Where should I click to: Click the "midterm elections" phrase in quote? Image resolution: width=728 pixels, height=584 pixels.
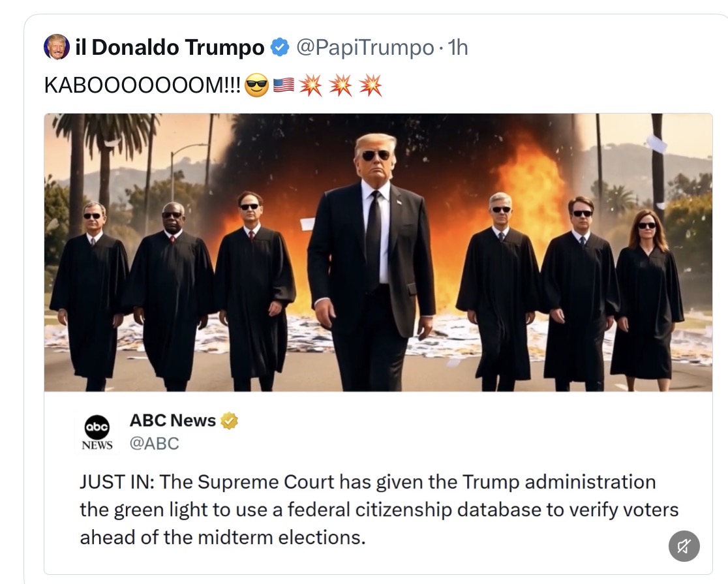tap(282, 538)
